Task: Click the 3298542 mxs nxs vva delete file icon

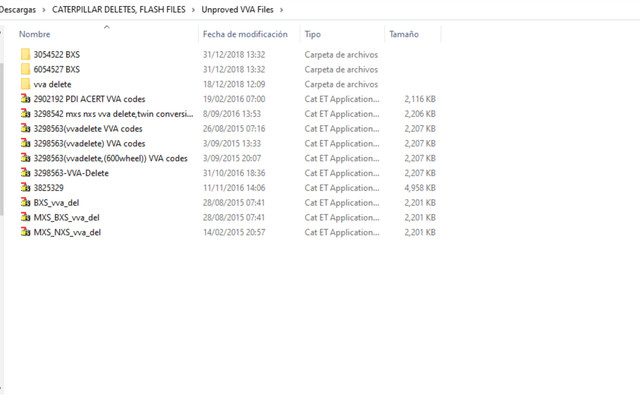Action: pos(25,114)
